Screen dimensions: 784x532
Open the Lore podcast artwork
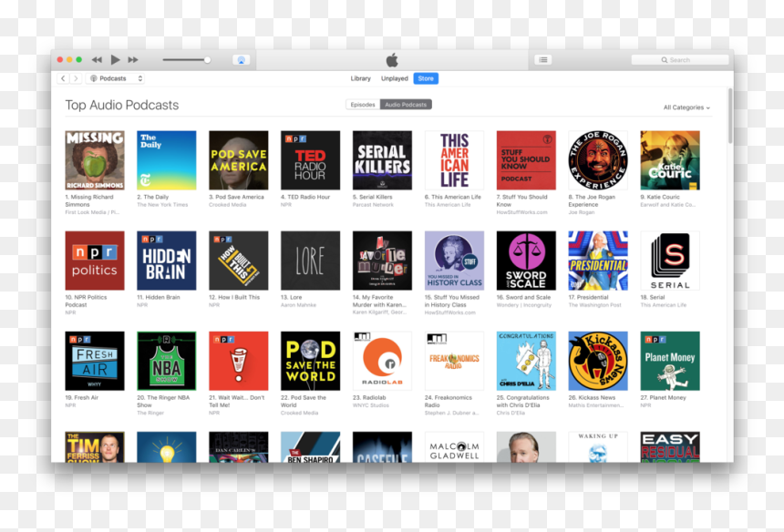(x=311, y=261)
